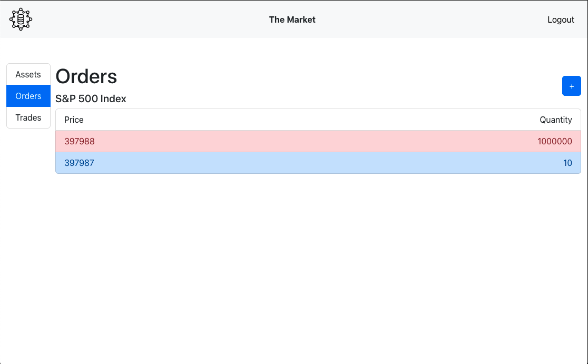Viewport: 588px width, 364px height.
Task: Click the Orders page heading
Action: [x=86, y=76]
